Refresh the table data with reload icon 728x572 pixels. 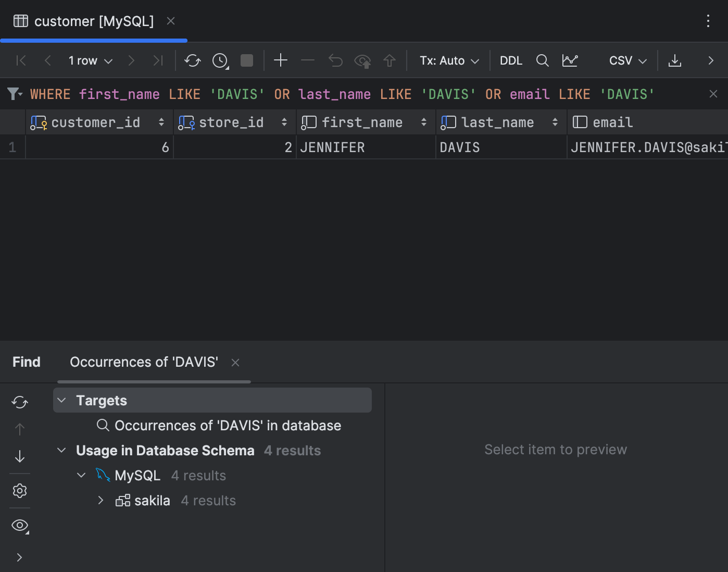[x=192, y=60]
